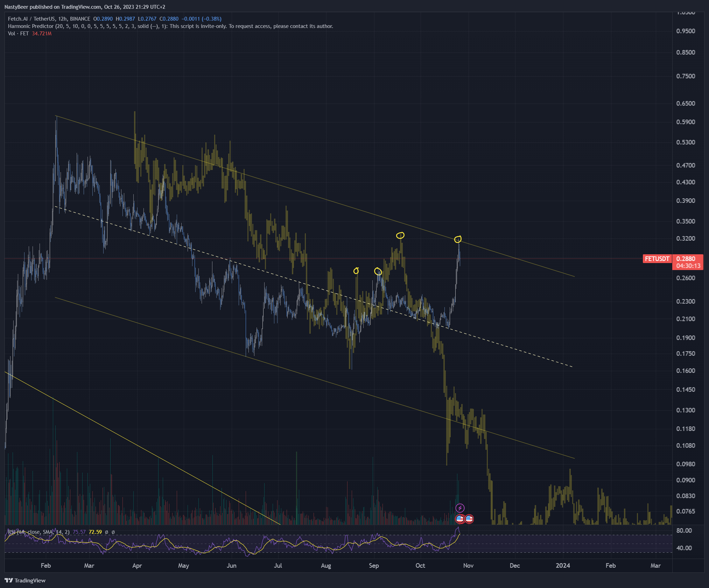Click the low value L0.2767
The height and width of the screenshot is (588, 709).
click(x=147, y=19)
